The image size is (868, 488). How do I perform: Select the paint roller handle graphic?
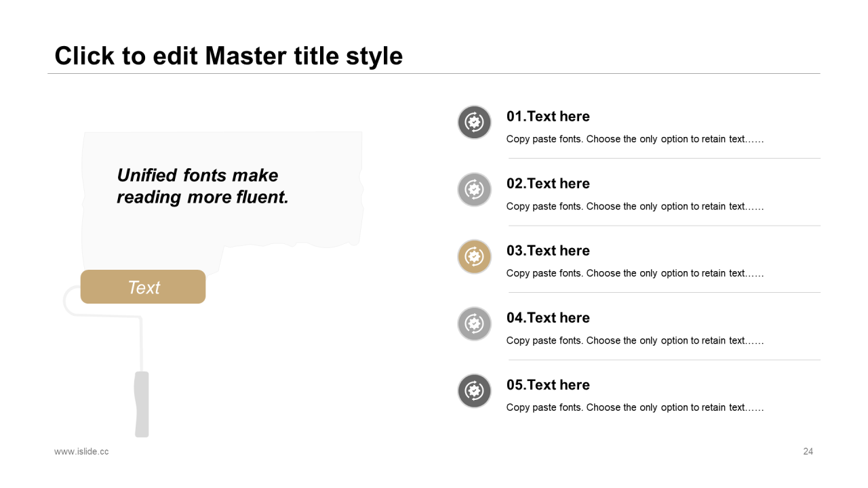tap(142, 404)
